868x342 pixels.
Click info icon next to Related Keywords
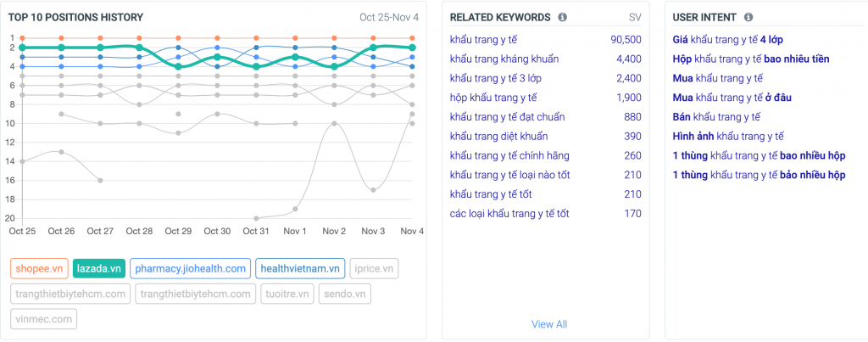point(563,17)
